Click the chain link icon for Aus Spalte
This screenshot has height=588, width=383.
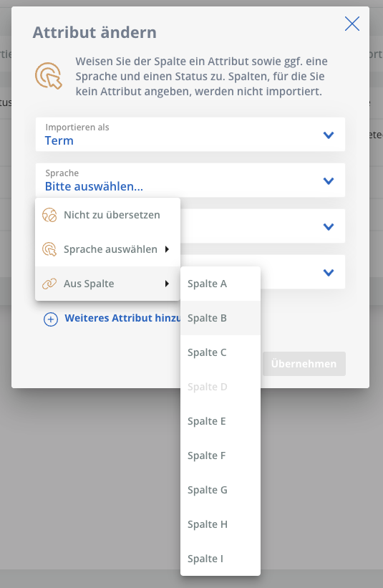click(x=49, y=284)
